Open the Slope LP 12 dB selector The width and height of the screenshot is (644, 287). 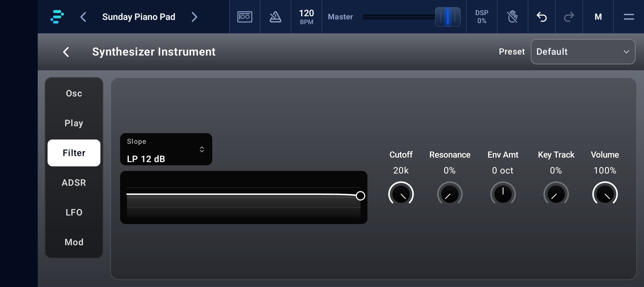pos(166,149)
